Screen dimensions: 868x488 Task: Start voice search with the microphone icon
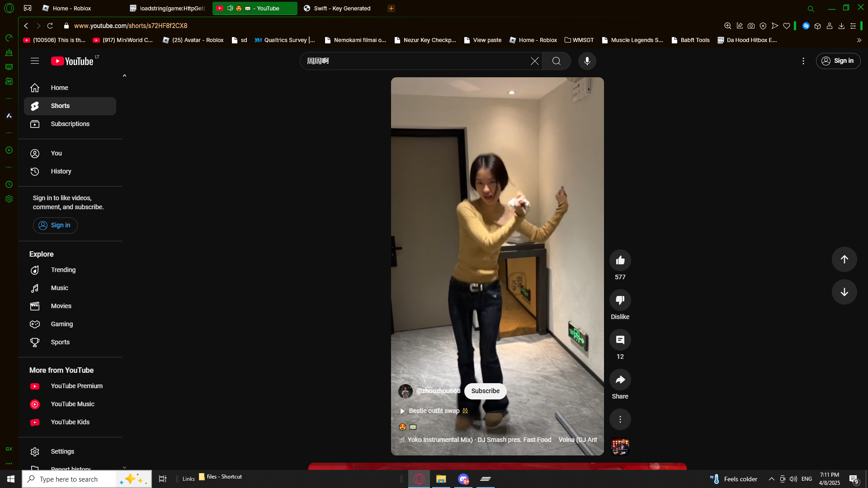click(587, 61)
